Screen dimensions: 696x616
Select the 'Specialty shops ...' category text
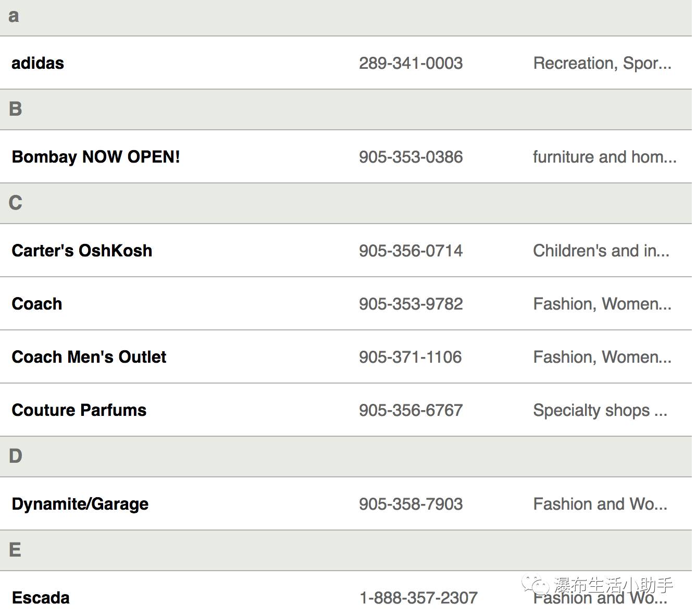pos(600,410)
